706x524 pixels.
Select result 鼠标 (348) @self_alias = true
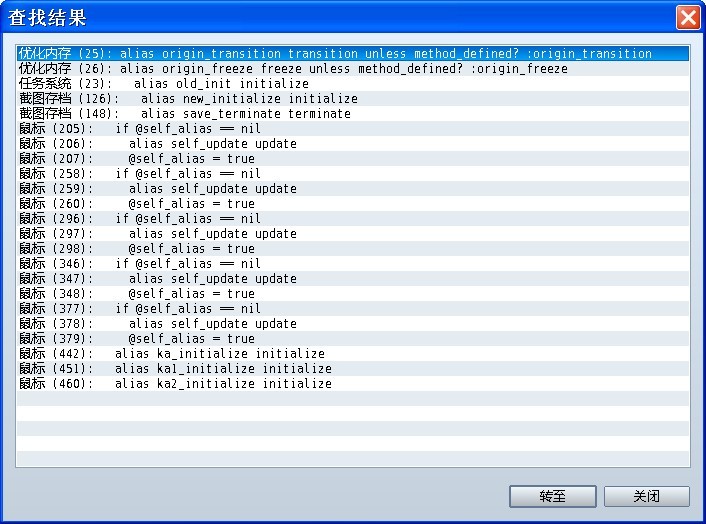353,294
